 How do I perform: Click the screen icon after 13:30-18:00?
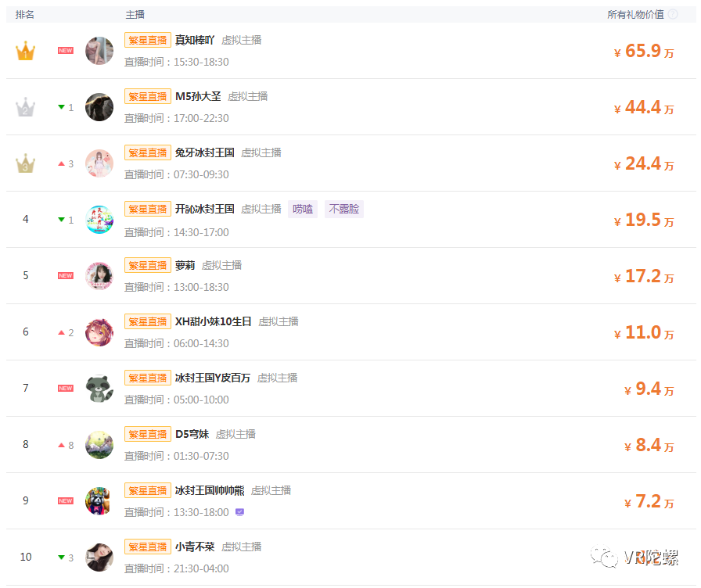pos(239,512)
